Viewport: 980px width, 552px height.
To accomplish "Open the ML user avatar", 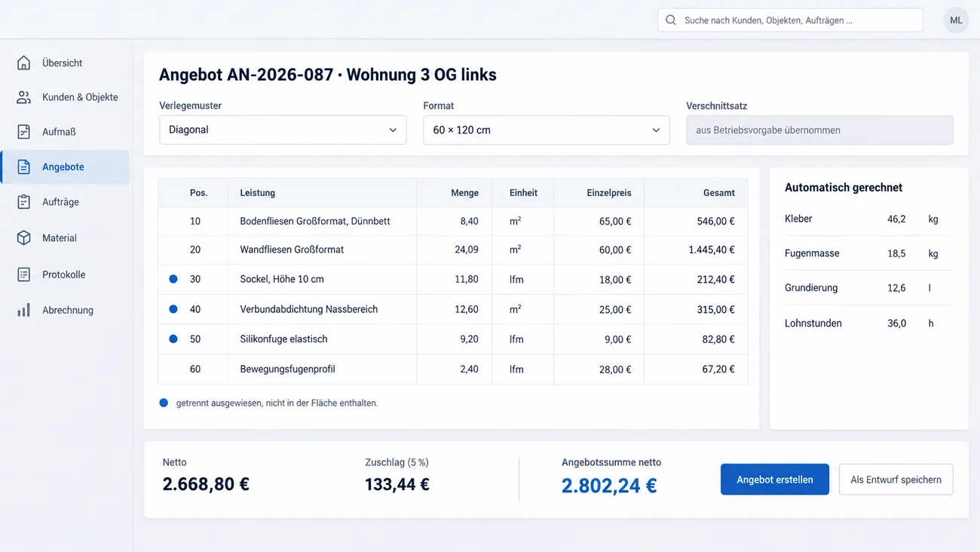I will [956, 20].
